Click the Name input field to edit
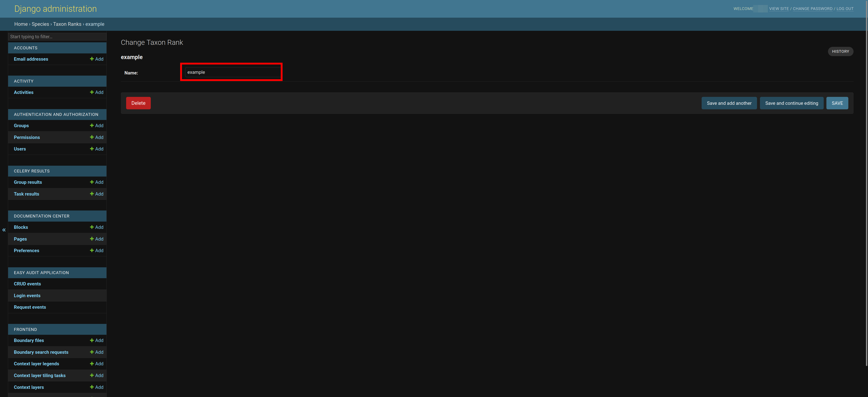This screenshot has height=397, width=868. (231, 72)
